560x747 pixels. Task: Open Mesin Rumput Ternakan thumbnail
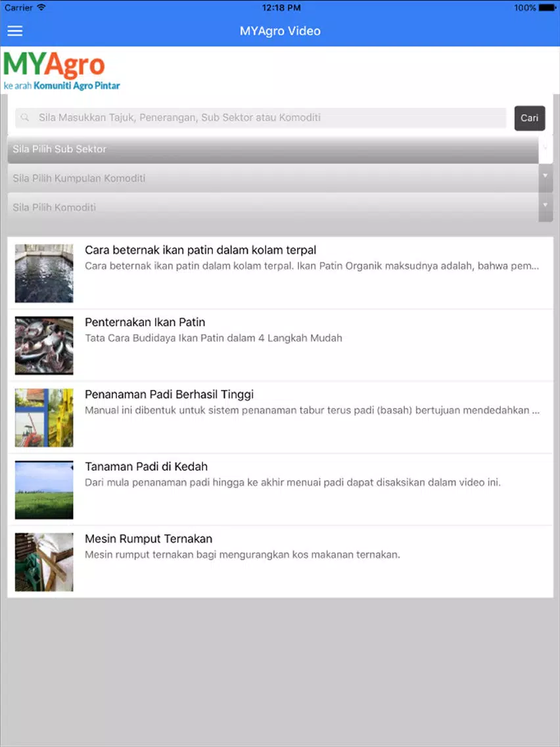(44, 562)
